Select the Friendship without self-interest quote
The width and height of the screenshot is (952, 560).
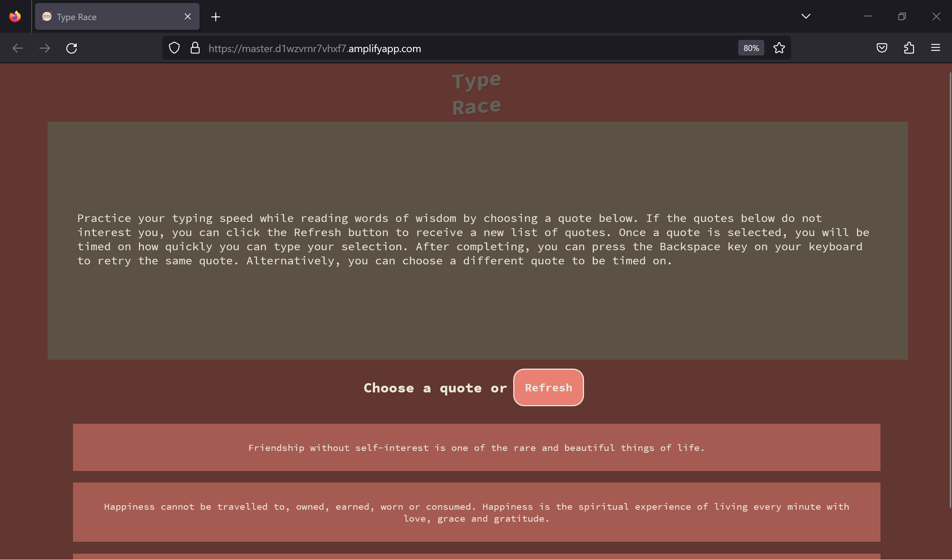tap(476, 448)
